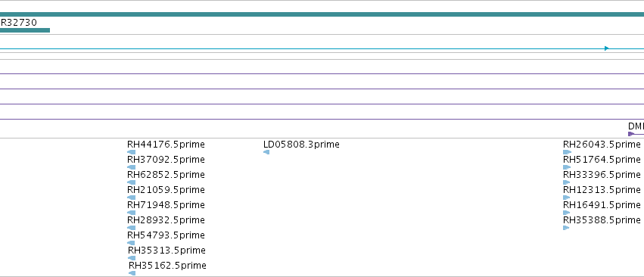Select the RH35162.5prime feature glyph
644x277 pixels.
pyautogui.click(x=132, y=273)
